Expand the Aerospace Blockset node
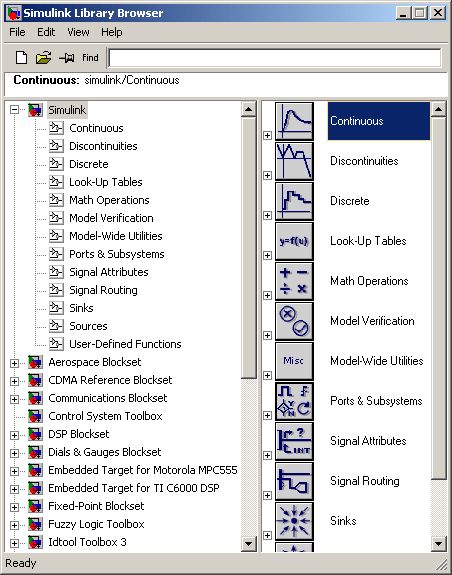 coord(14,363)
